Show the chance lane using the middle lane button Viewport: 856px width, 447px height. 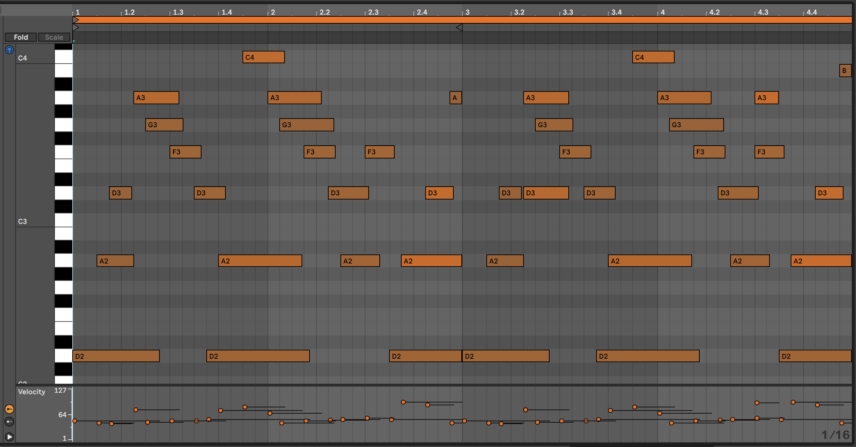pos(9,422)
